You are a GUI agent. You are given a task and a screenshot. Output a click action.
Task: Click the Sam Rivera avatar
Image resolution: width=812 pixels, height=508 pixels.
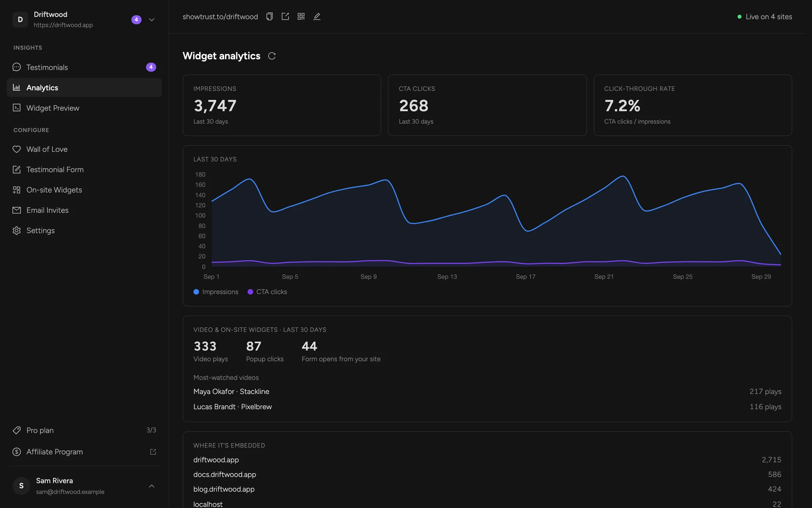(x=21, y=486)
